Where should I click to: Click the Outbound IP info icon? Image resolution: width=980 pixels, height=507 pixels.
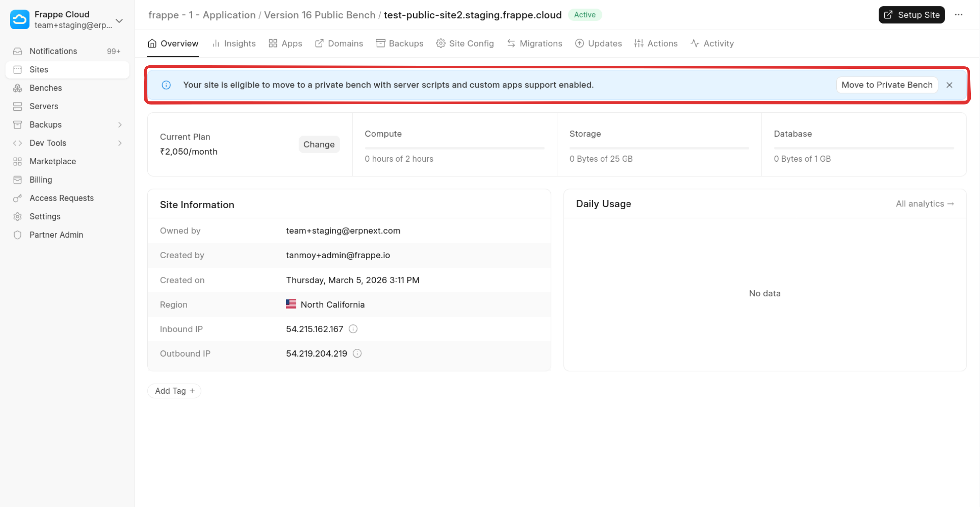tap(357, 353)
